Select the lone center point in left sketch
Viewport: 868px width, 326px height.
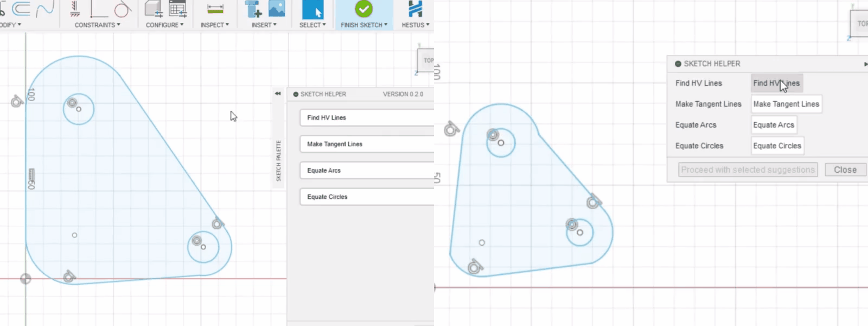click(74, 235)
